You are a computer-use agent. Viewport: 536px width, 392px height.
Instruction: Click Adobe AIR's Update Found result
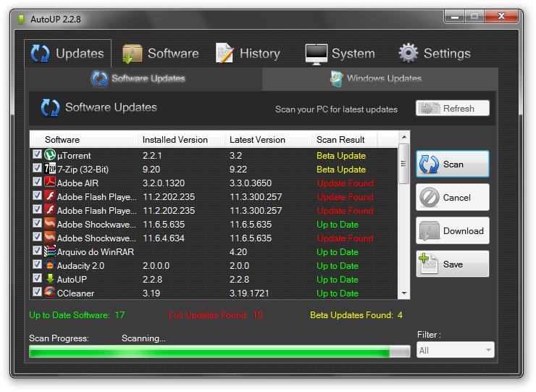(x=345, y=183)
